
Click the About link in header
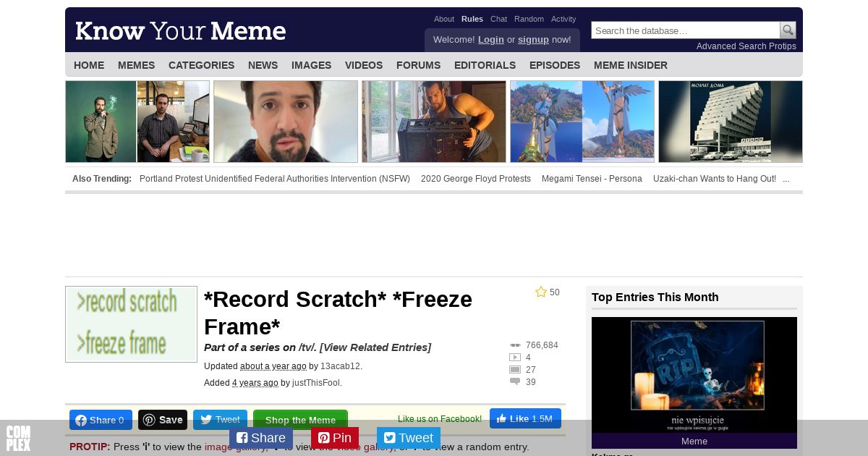[x=444, y=19]
